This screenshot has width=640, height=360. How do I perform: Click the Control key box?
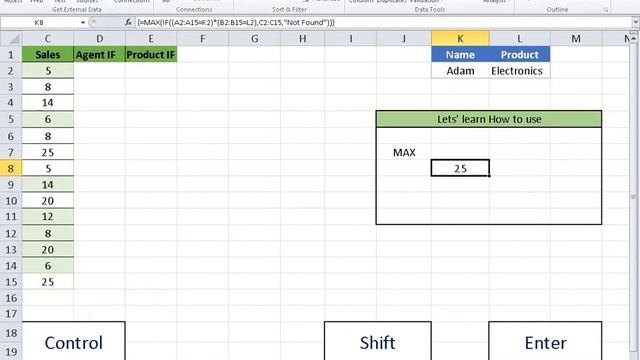[73, 341]
